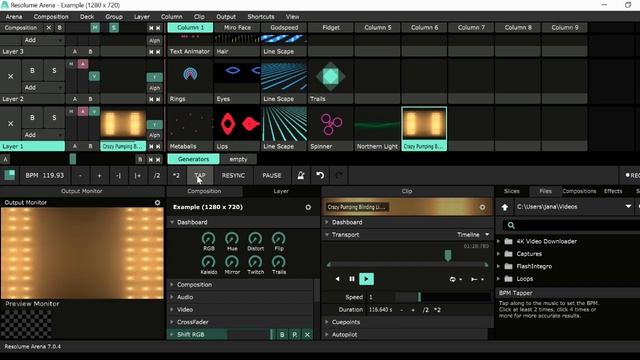Expand the Autopilot section in Clip panel
The image size is (640, 360).
[x=327, y=335]
